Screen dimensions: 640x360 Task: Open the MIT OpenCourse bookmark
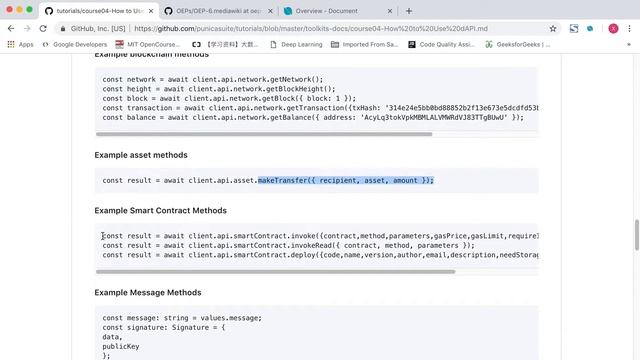point(148,44)
